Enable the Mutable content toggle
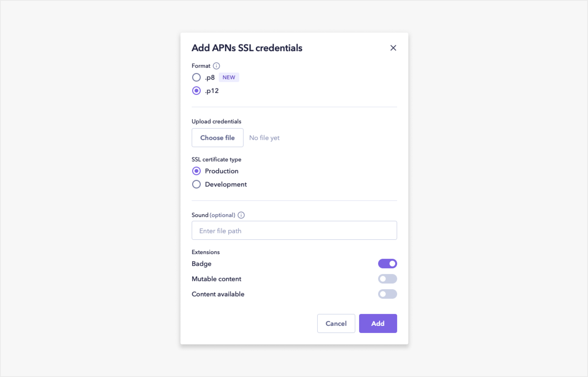 click(x=388, y=279)
